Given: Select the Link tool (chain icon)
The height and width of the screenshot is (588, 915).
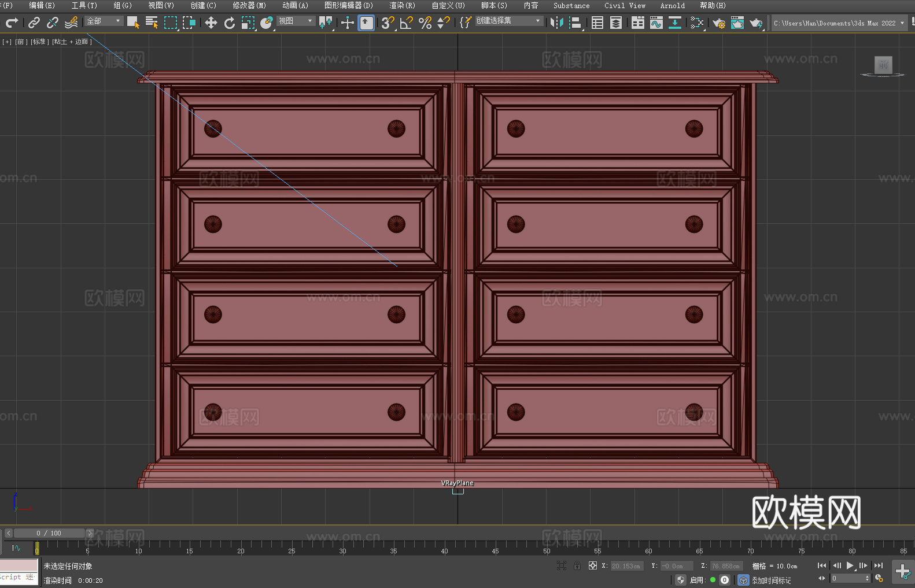Looking at the screenshot, I should pyautogui.click(x=34, y=23).
